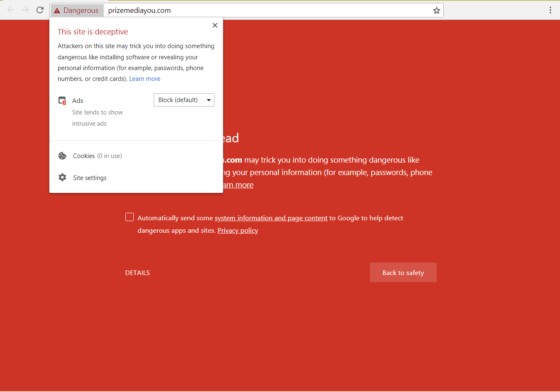Click the blocked Ads icon
This screenshot has height=392, width=560.
[x=62, y=100]
